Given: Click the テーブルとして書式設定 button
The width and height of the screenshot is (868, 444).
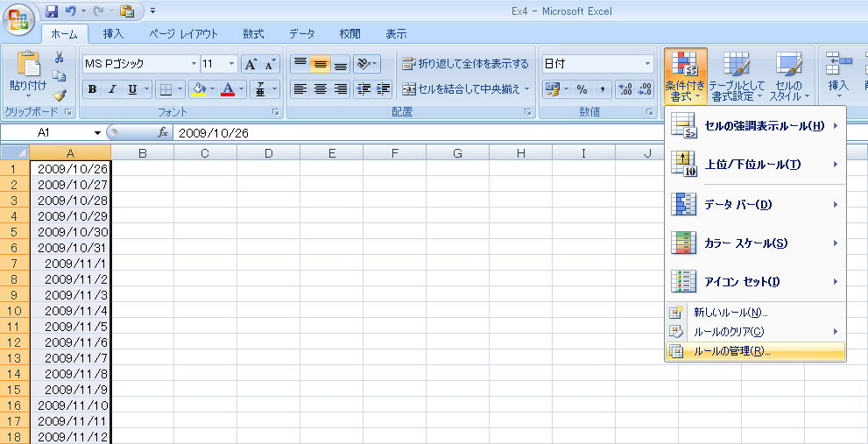Looking at the screenshot, I should coord(737,75).
